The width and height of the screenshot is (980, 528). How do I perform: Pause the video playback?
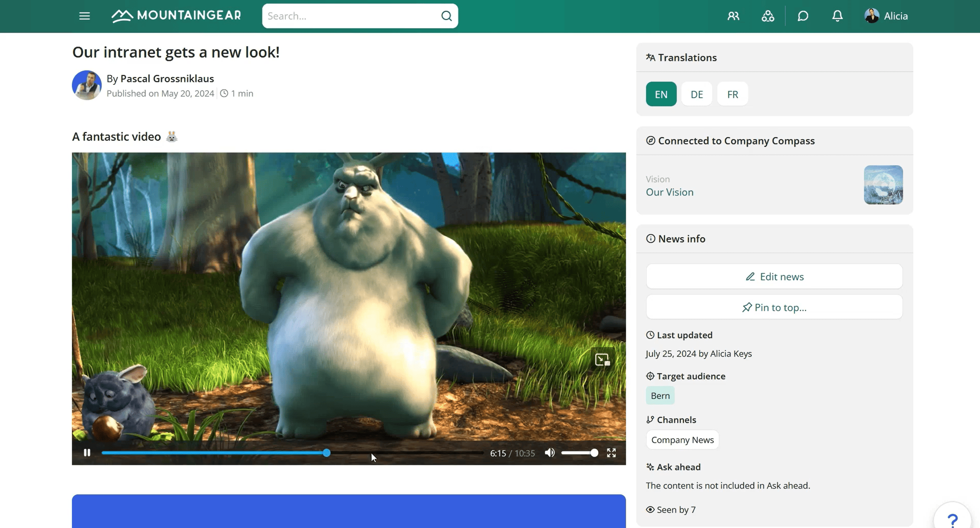coord(87,453)
